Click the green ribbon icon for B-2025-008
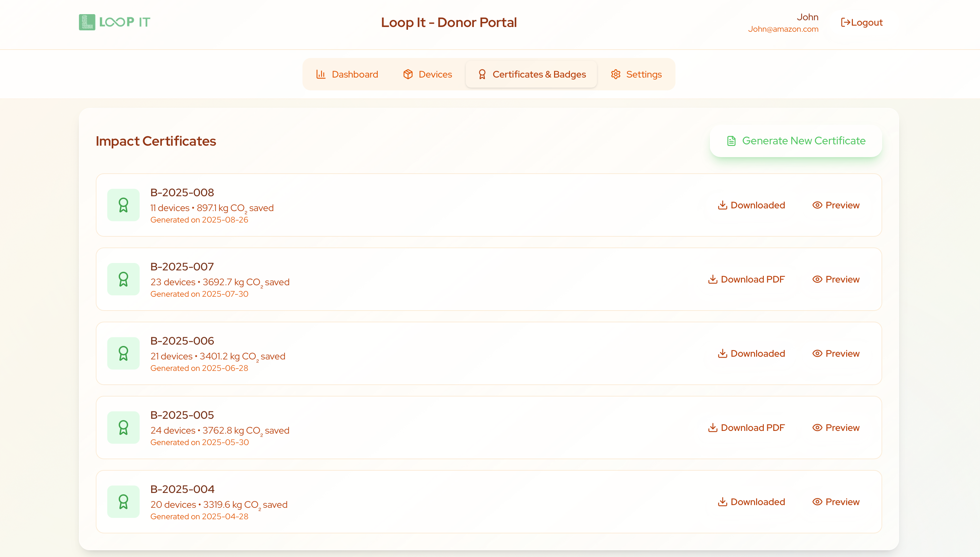This screenshot has height=557, width=980. pyautogui.click(x=123, y=205)
